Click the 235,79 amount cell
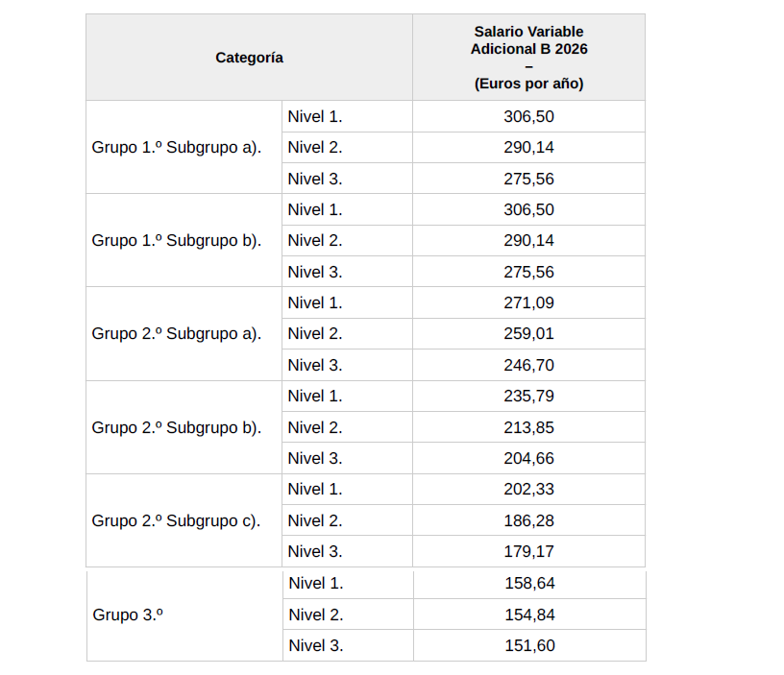The width and height of the screenshot is (784, 675). pyautogui.click(x=529, y=397)
